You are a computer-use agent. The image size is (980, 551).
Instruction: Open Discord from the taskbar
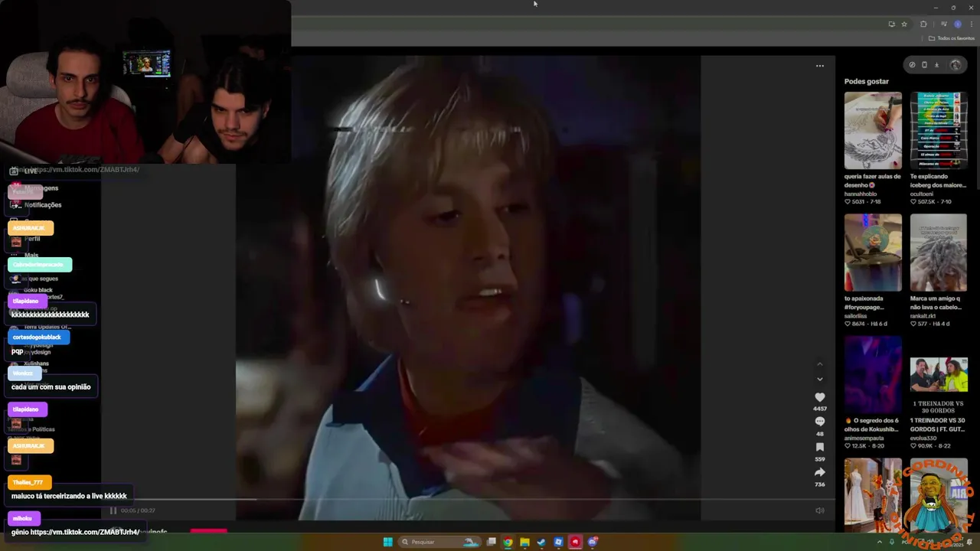(x=592, y=542)
